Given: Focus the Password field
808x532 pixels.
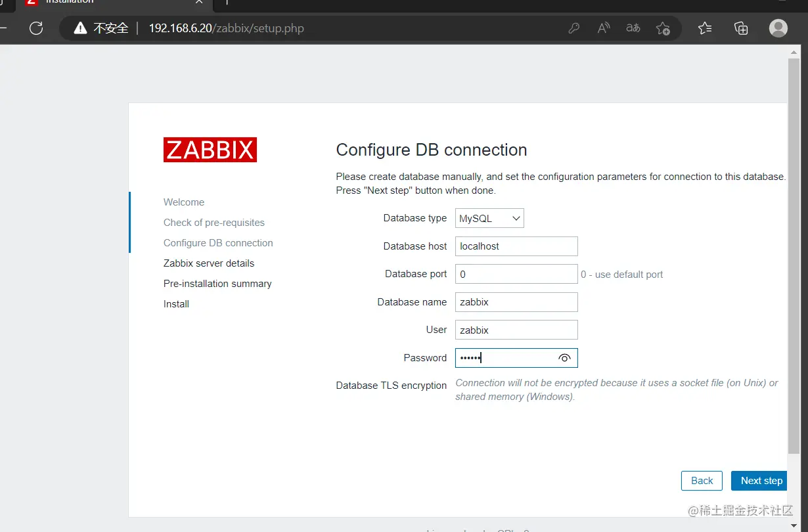Looking at the screenshot, I should [516, 358].
